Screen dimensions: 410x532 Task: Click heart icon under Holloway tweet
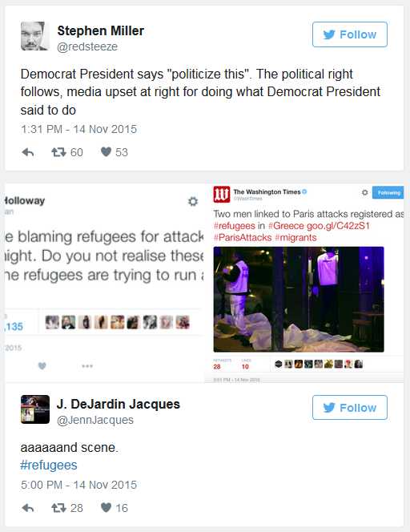42,365
